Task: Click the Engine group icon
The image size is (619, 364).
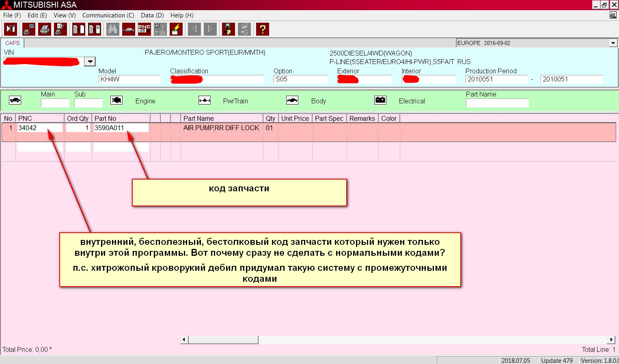Action: (x=116, y=100)
